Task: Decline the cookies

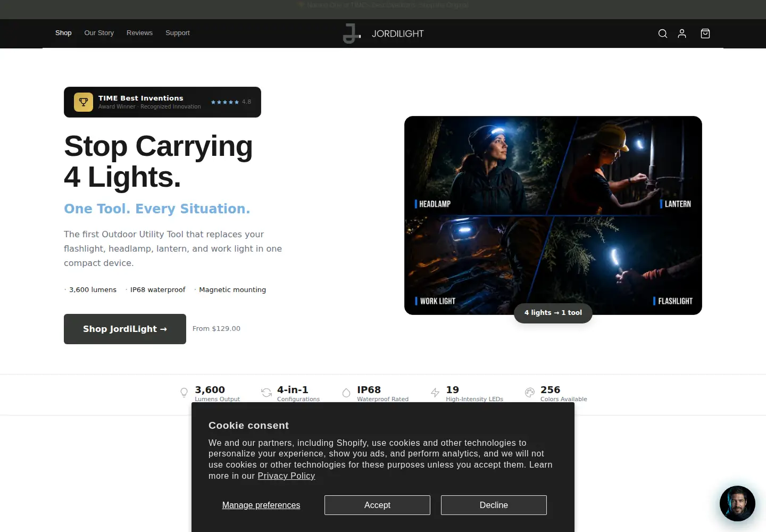Action: [494, 505]
